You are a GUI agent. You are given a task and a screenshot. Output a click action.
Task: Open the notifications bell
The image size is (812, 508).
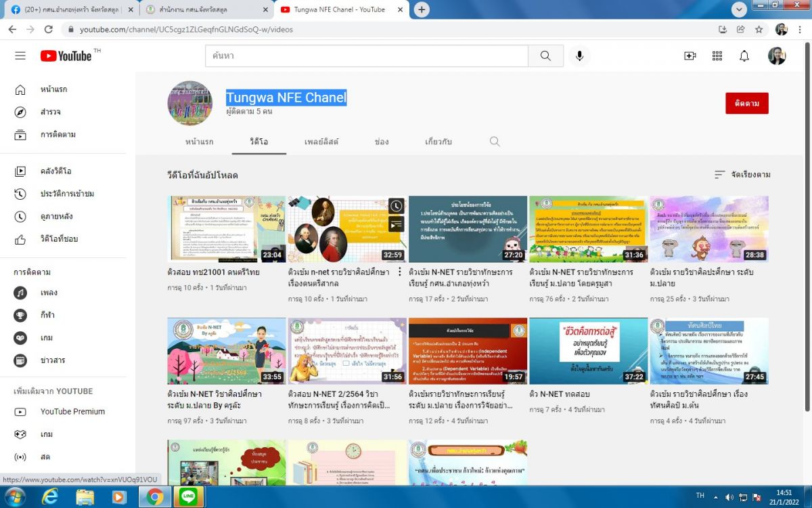(744, 56)
